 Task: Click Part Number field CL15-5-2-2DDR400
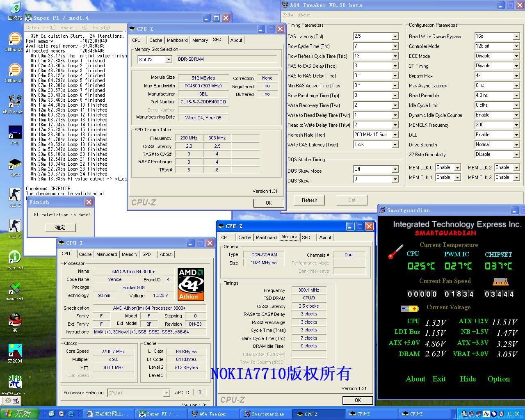(203, 102)
